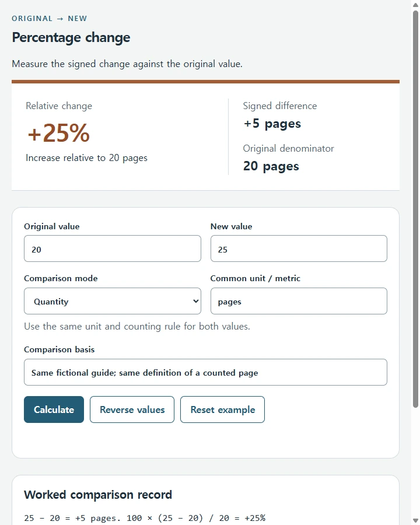Click the worked formula text line
Image resolution: width=420 pixels, height=525 pixels.
[145, 518]
